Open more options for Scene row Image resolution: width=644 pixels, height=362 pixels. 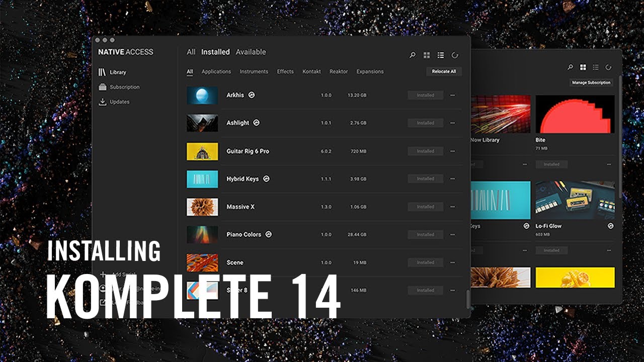[x=452, y=262]
